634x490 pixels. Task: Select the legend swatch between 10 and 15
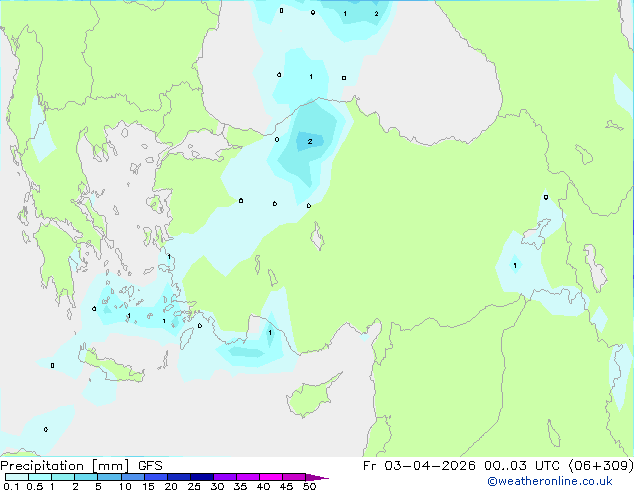click(x=133, y=477)
